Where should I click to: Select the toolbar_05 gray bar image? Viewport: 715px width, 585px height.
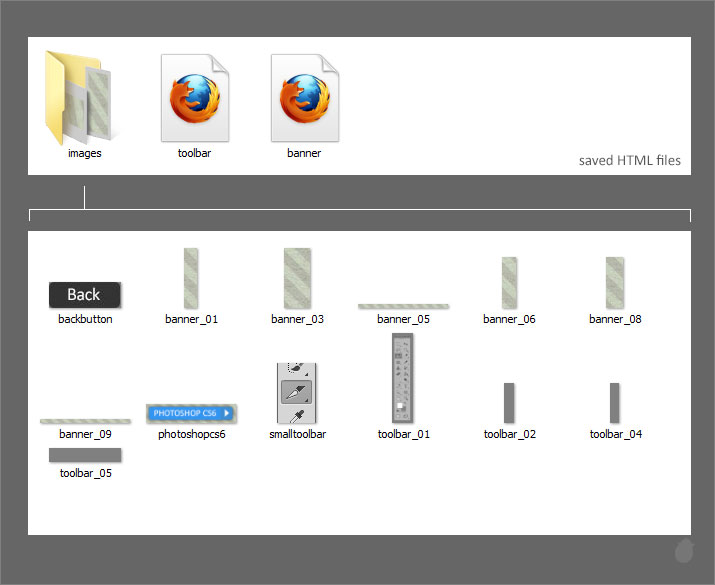tap(85, 456)
